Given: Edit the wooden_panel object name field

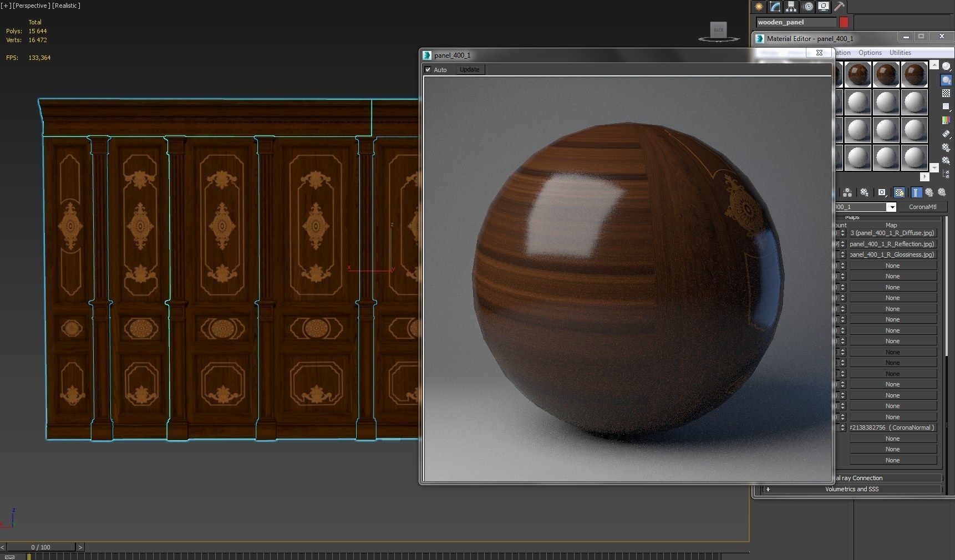Looking at the screenshot, I should click(x=796, y=22).
